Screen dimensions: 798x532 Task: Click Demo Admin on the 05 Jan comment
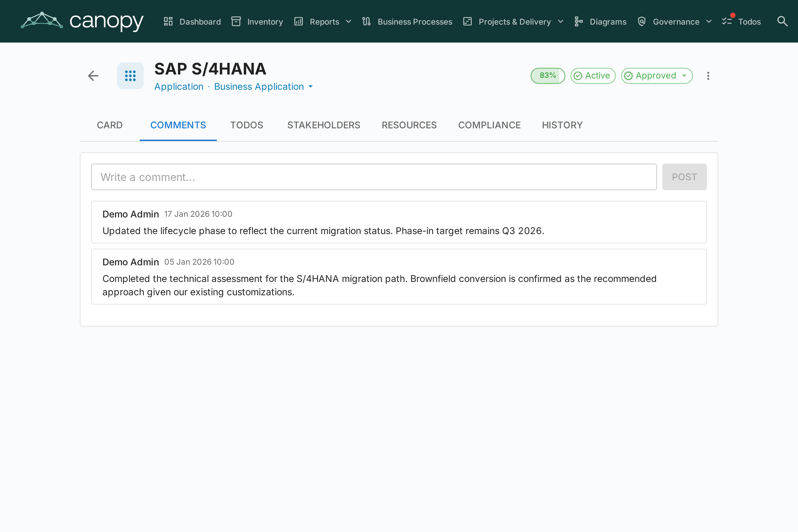click(x=131, y=262)
